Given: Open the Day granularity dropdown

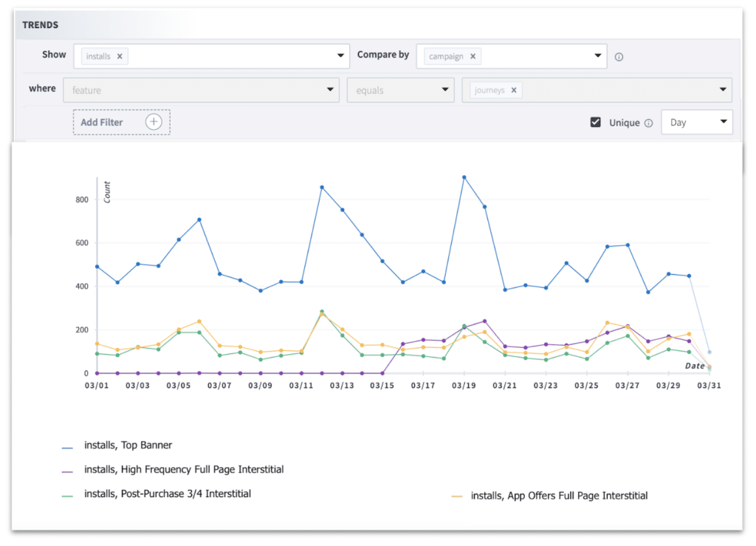Looking at the screenshot, I should pyautogui.click(x=696, y=122).
